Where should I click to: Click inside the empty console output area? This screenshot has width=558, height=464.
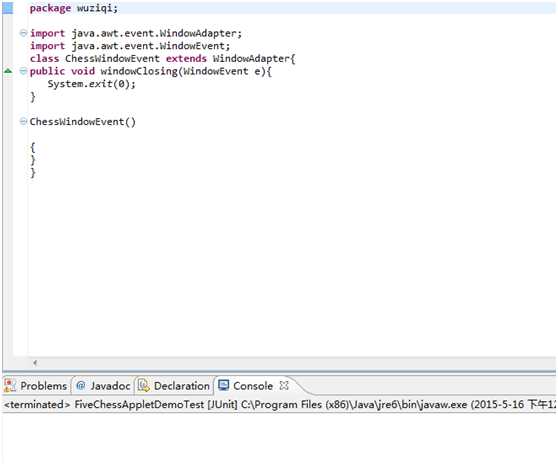(279, 438)
